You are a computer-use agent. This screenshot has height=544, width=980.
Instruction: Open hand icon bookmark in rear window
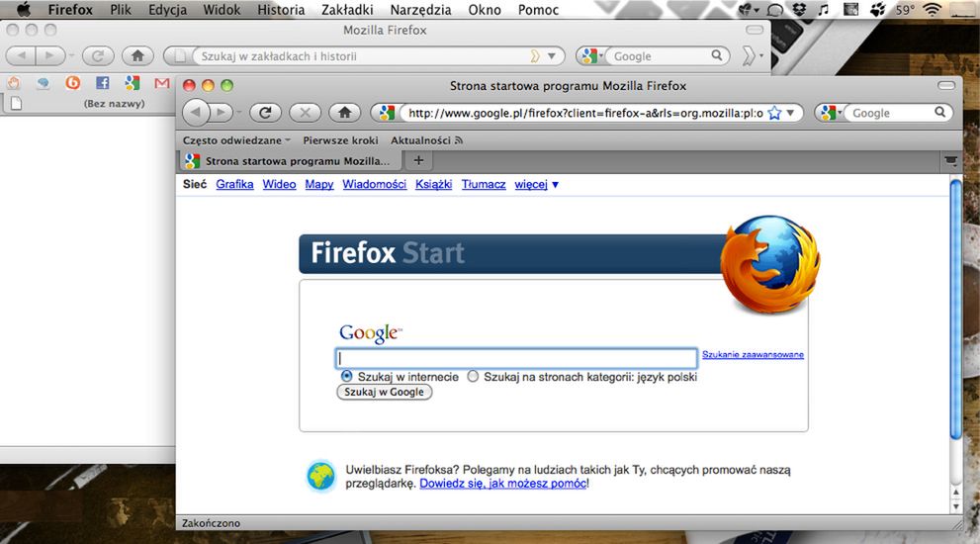14,82
